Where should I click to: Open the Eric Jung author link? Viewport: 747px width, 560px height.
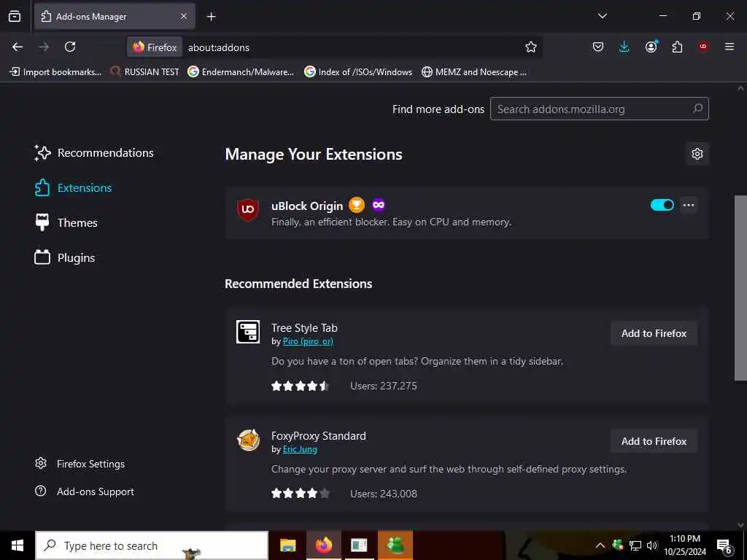300,449
